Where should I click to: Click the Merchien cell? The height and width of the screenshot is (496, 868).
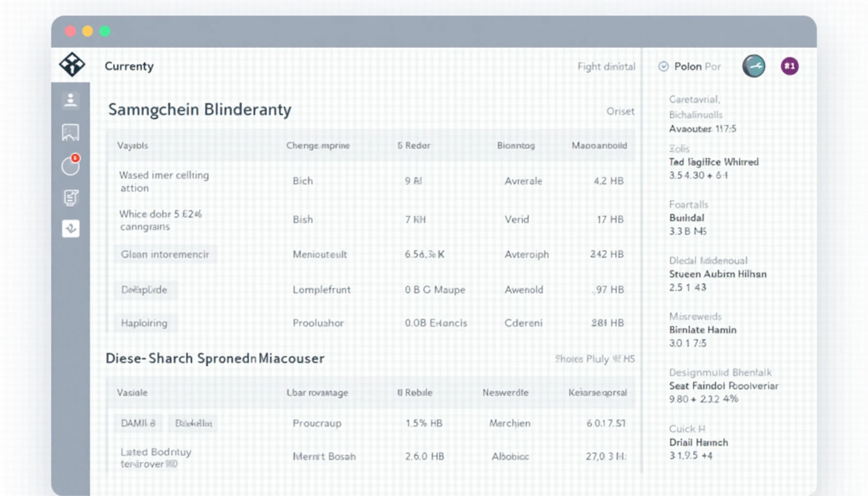click(x=510, y=423)
